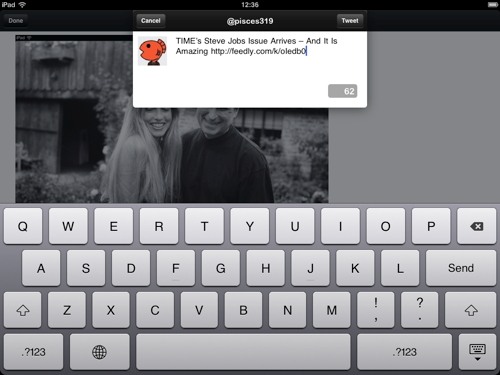Viewport: 500px width, 375px height.
Task: Tap the right shift arrow key
Action: point(471,310)
